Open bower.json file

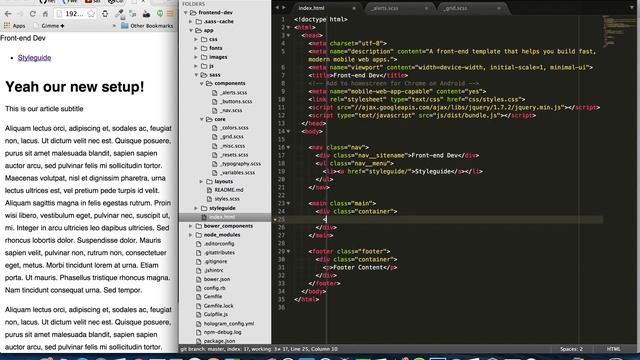pyautogui.click(x=216, y=279)
